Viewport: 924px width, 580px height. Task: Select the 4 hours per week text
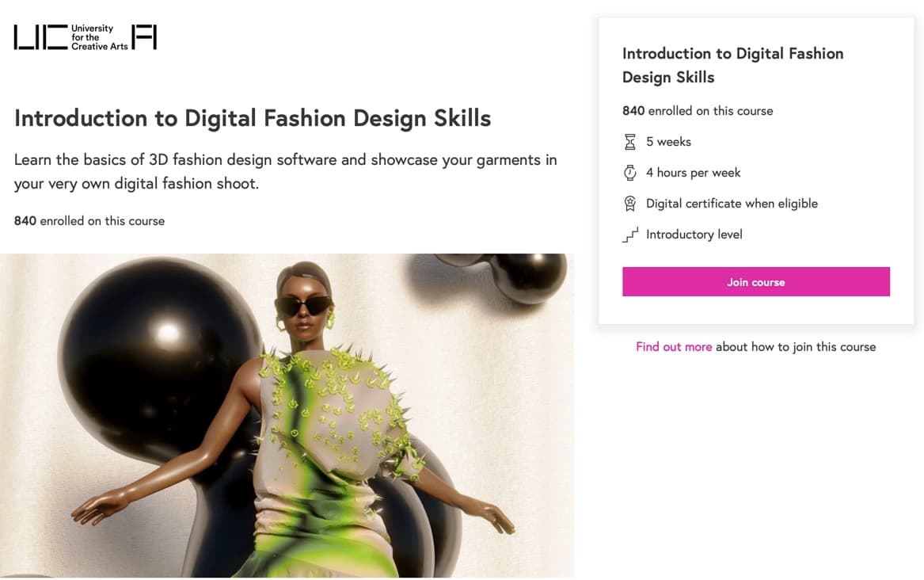tap(693, 173)
